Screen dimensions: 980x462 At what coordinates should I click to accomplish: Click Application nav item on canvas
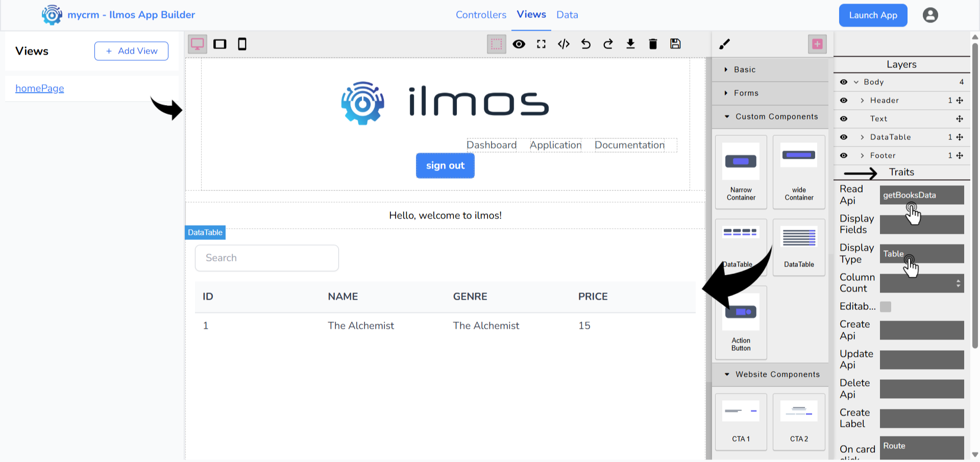click(x=555, y=145)
